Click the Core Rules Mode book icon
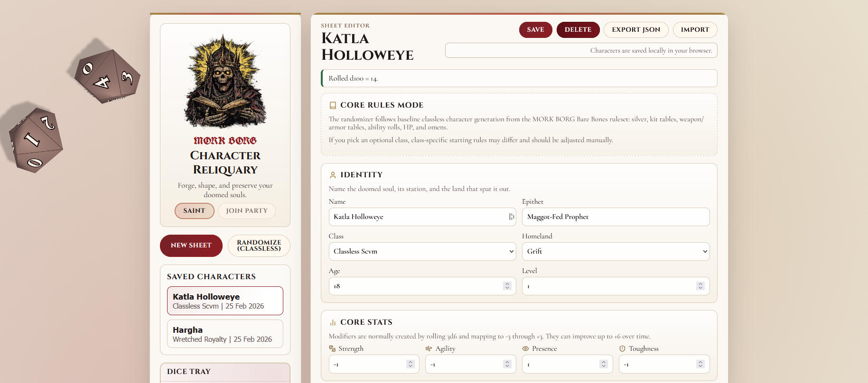Screen dimensions: 868x383 click(x=333, y=105)
